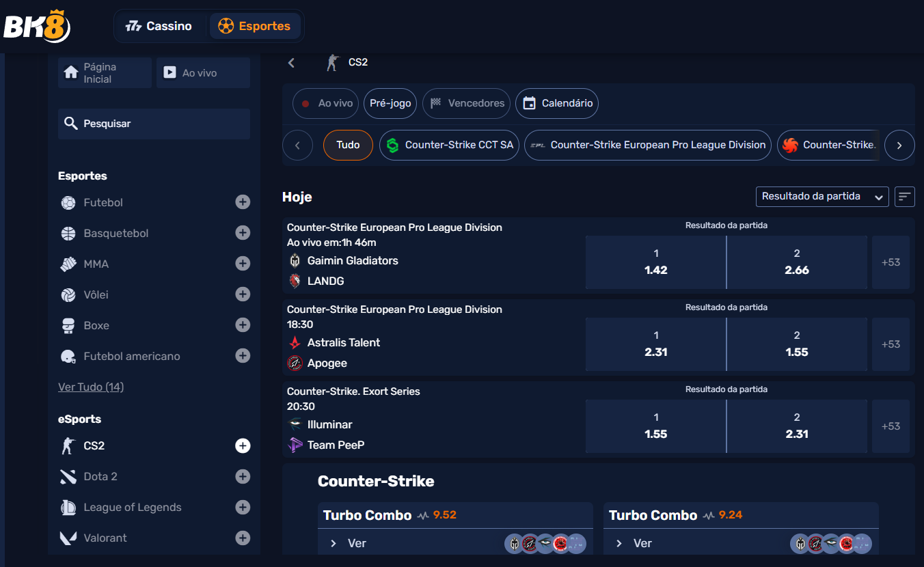Click the sort icon next to the dropdown
The height and width of the screenshot is (567, 924).
(x=905, y=197)
